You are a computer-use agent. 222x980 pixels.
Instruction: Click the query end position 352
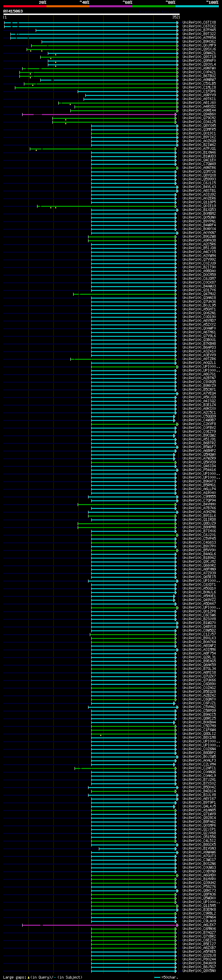click(x=175, y=17)
